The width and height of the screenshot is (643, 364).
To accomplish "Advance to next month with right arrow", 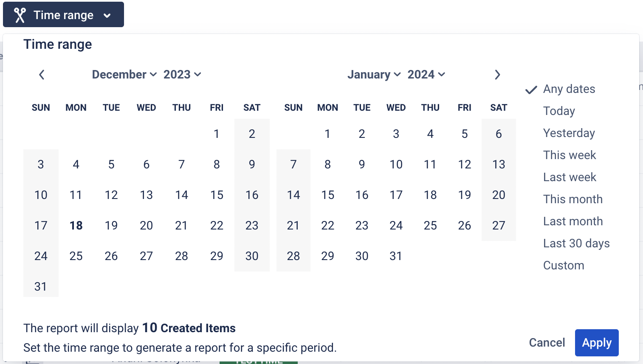I will coord(497,75).
